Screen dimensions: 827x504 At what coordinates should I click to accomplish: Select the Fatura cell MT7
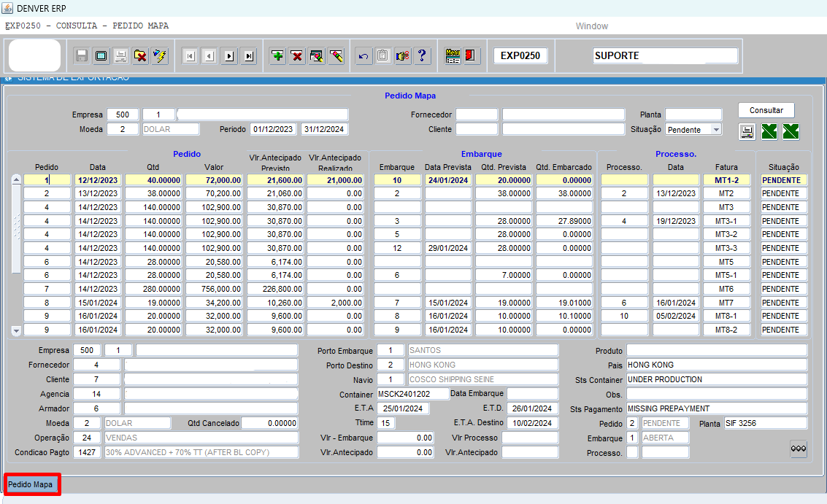pyautogui.click(x=726, y=303)
